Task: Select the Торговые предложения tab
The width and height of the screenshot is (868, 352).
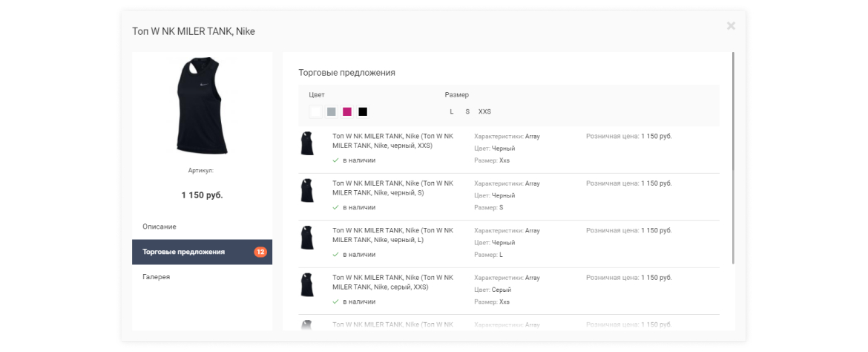Action: (202, 252)
